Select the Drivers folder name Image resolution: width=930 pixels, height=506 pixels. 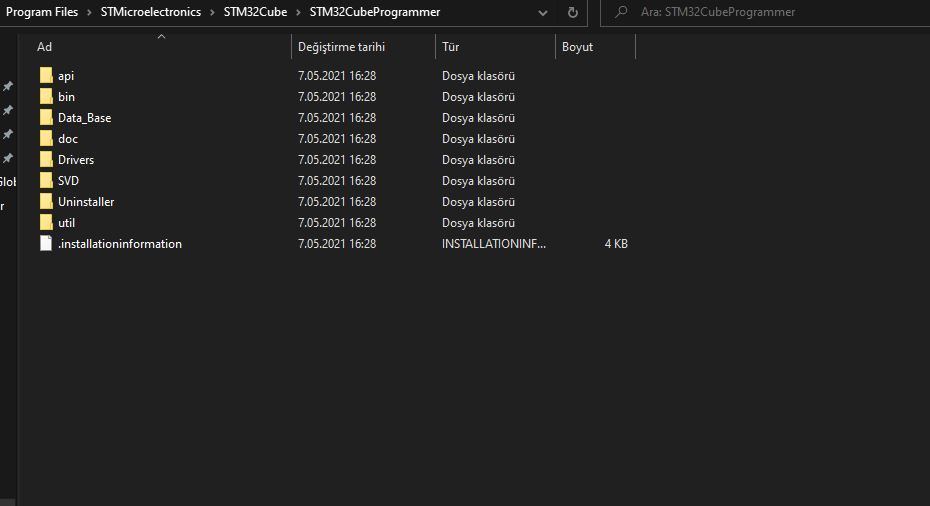coord(76,160)
